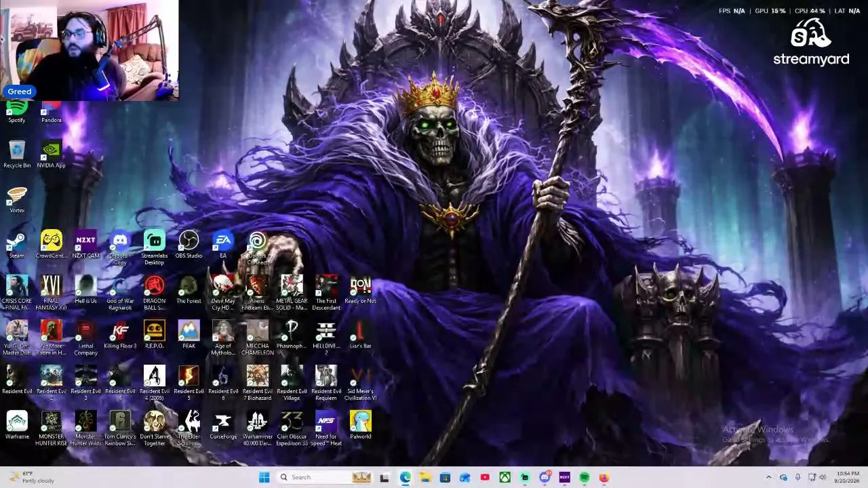Select The First Descendant shortcut
868x488 pixels.
326,293
